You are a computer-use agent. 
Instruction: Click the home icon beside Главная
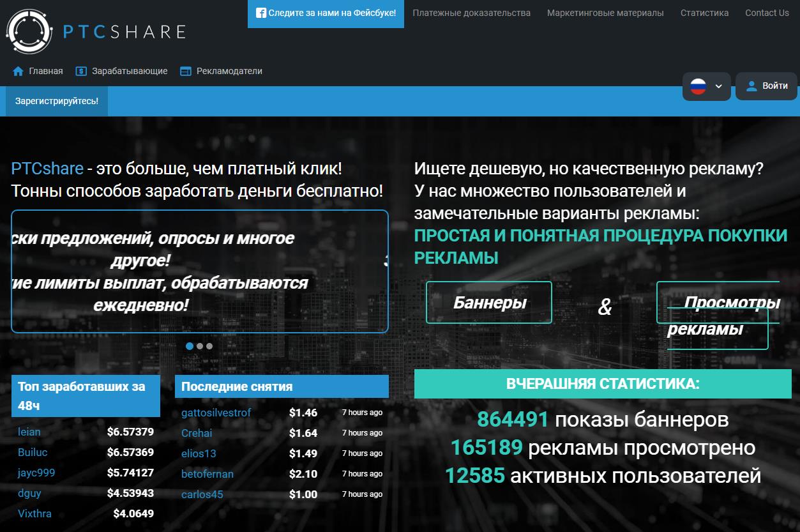[18, 72]
